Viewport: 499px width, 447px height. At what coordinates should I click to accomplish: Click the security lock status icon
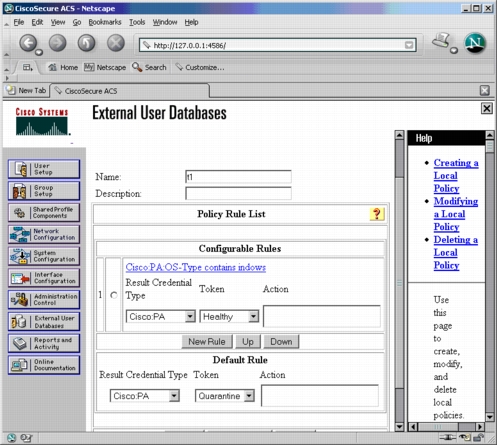click(x=479, y=437)
